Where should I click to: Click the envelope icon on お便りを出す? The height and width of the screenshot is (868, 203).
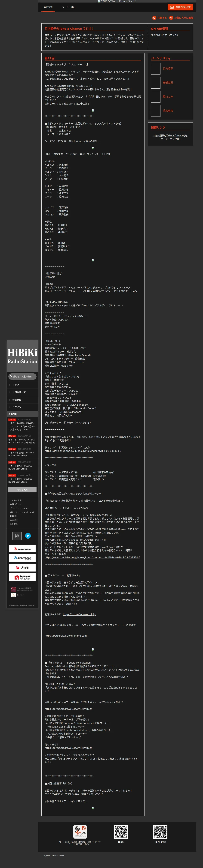point(172,7)
